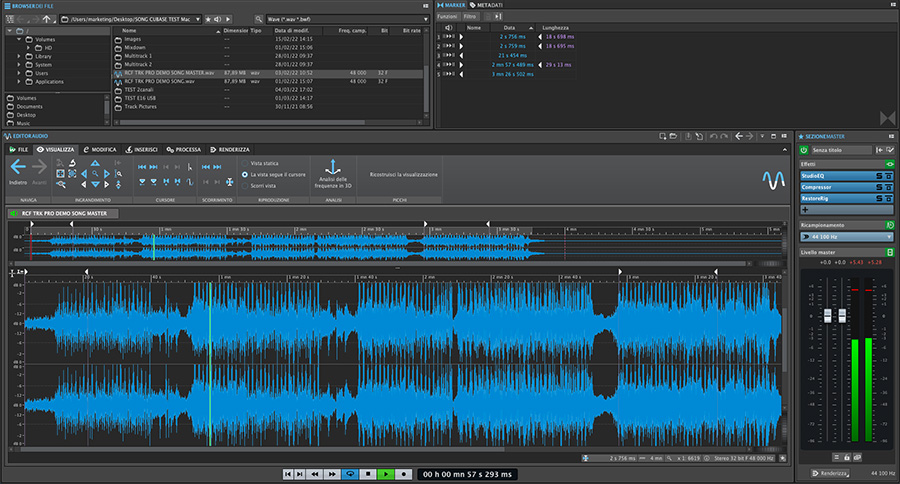Click the Indietro back arrow
This screenshot has height=484, width=900.
pyautogui.click(x=17, y=168)
